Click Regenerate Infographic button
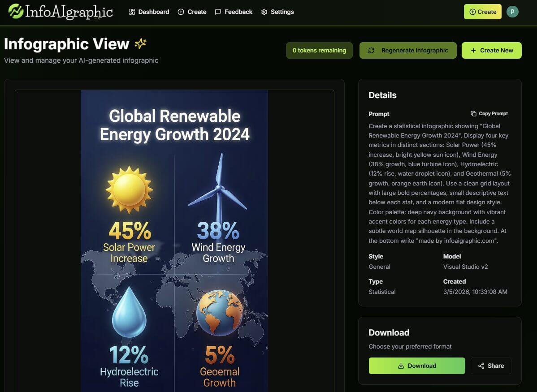 point(408,51)
